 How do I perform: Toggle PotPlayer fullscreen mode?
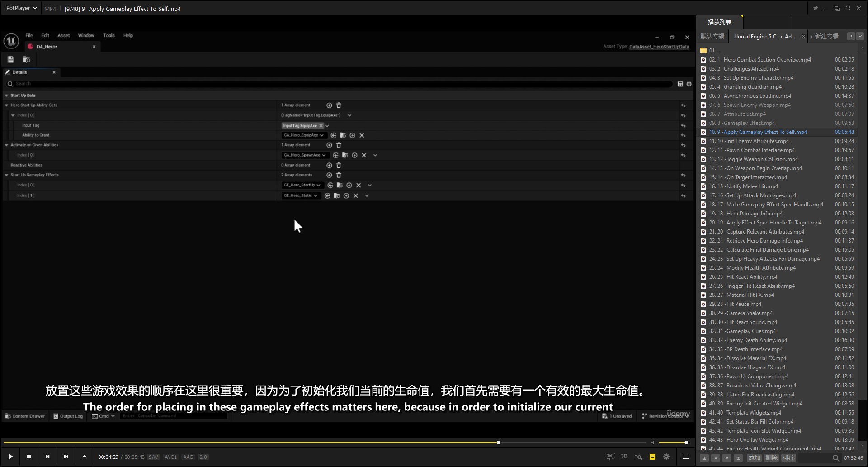[848, 8]
